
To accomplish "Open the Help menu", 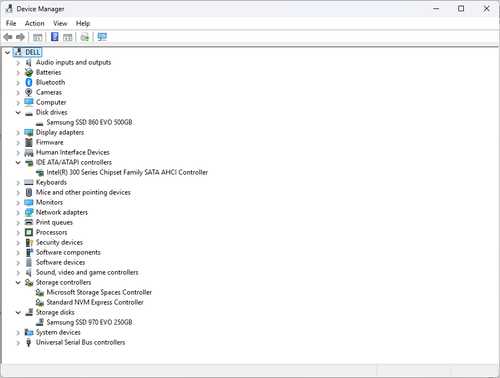I will point(83,23).
